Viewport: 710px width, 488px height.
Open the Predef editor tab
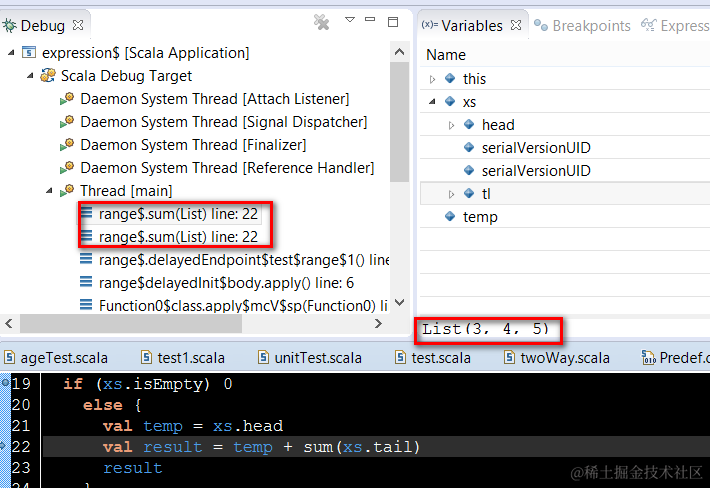tap(675, 358)
